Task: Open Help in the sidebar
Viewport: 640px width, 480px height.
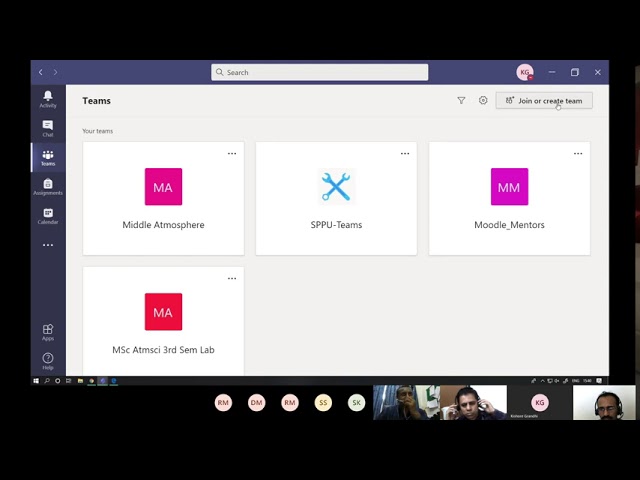Action: [x=48, y=361]
